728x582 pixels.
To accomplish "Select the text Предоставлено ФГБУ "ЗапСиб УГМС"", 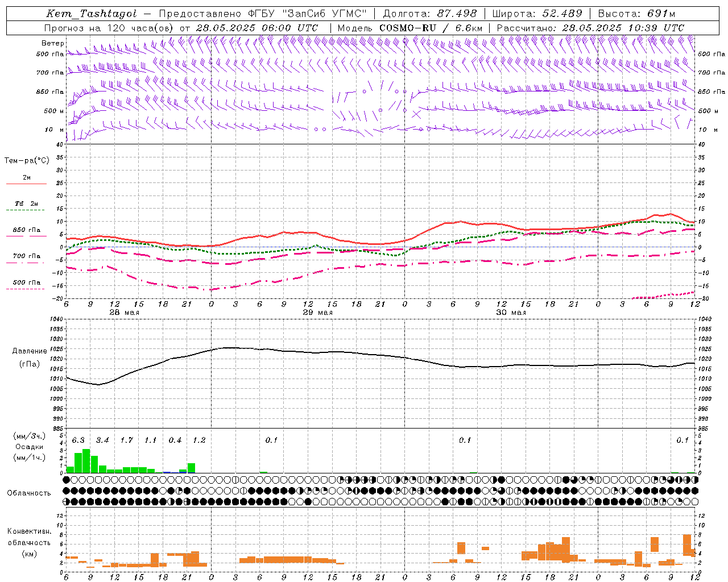I will 263,14.
